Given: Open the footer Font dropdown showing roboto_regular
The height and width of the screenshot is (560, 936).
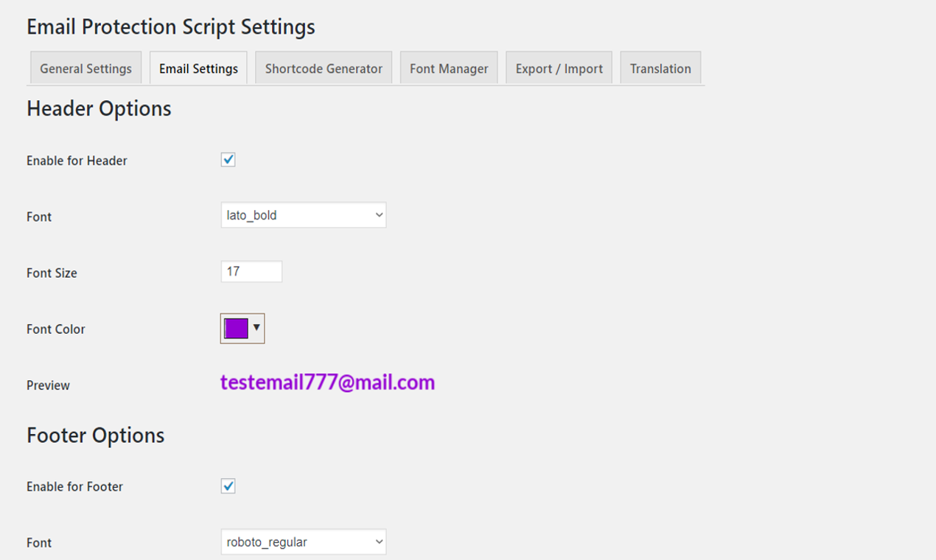Looking at the screenshot, I should [x=303, y=541].
